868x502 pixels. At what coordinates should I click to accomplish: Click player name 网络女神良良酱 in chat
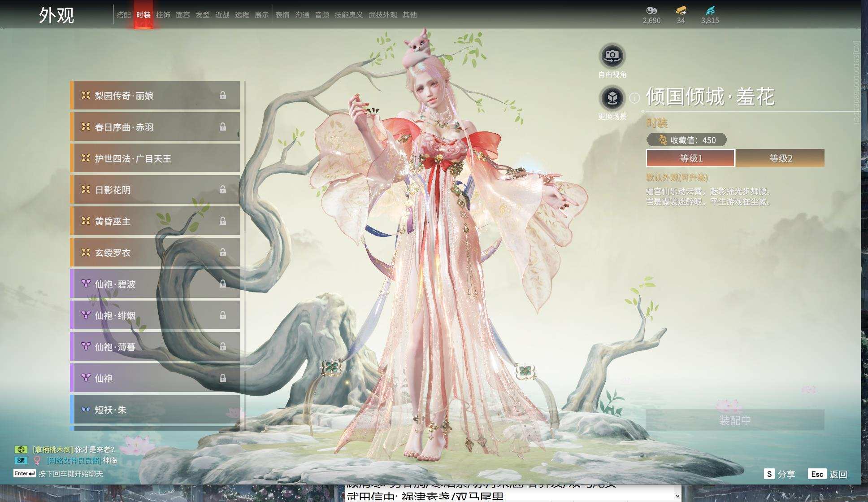coord(74,460)
